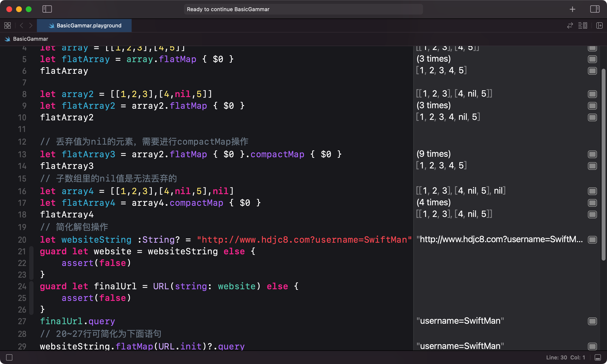Show result for line 27 username=SwiftMan
The width and height of the screenshot is (607, 364).
pyautogui.click(x=592, y=321)
